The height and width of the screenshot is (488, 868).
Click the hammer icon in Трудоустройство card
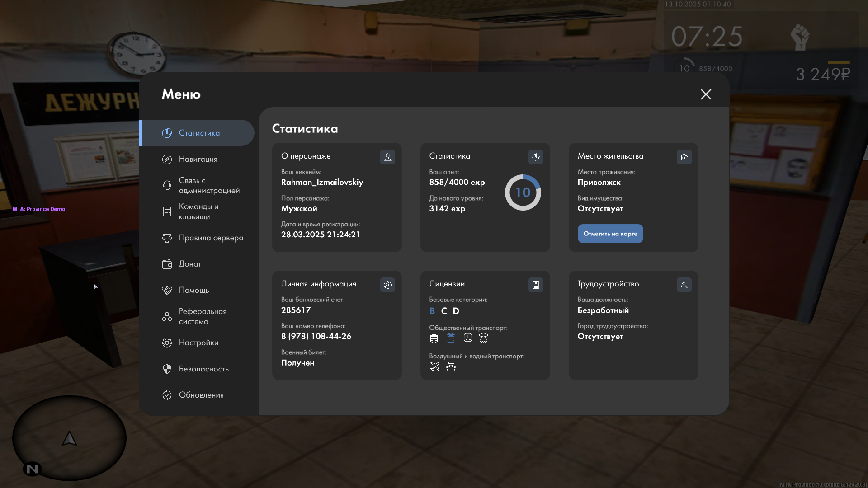684,285
